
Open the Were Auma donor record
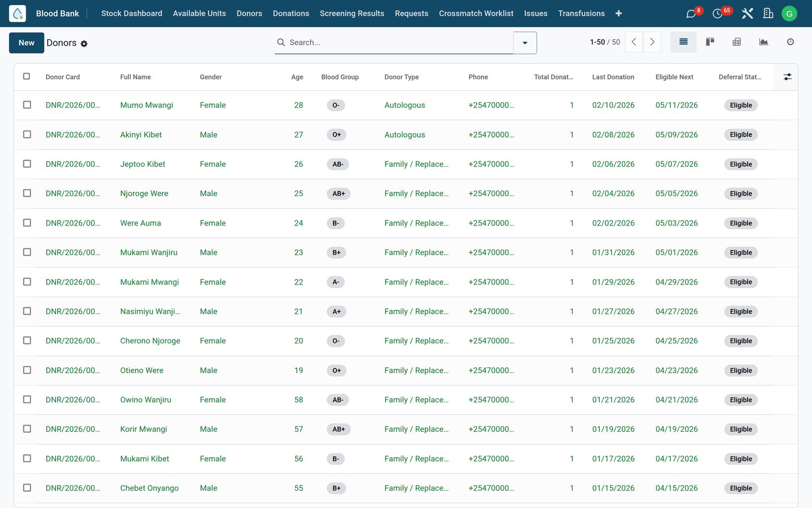141,223
